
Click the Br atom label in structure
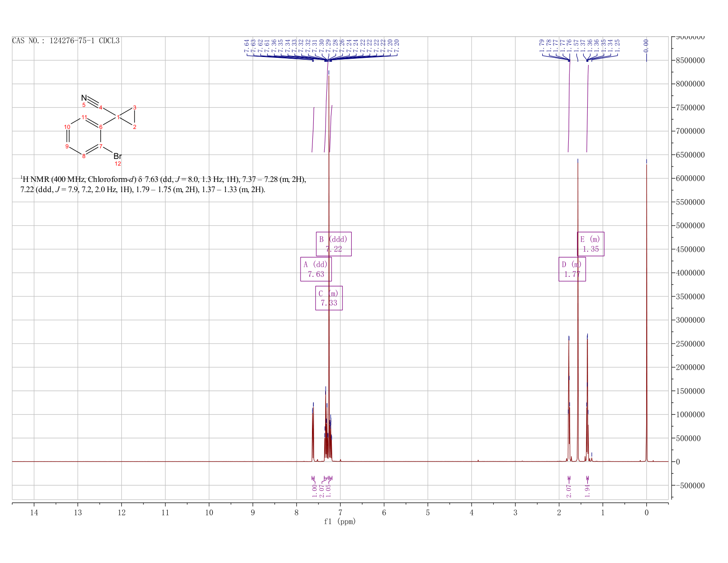coord(117,156)
